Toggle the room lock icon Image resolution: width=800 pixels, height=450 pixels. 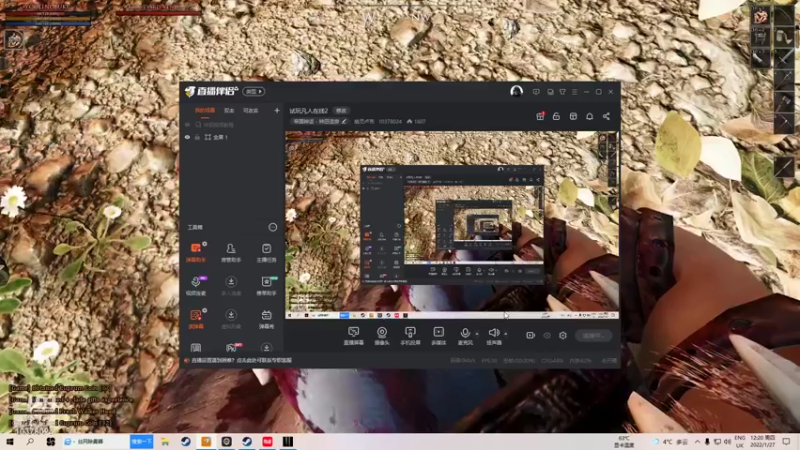(556, 116)
